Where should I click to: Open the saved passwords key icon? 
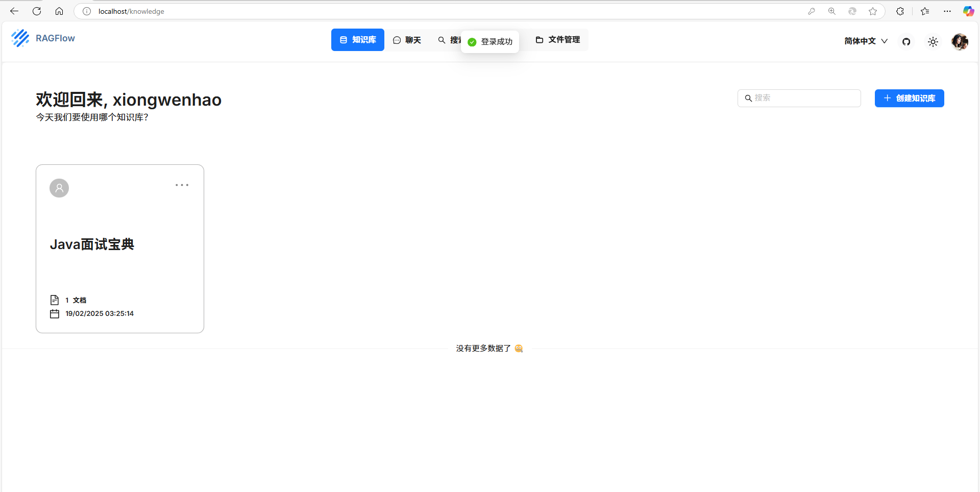pyautogui.click(x=812, y=11)
